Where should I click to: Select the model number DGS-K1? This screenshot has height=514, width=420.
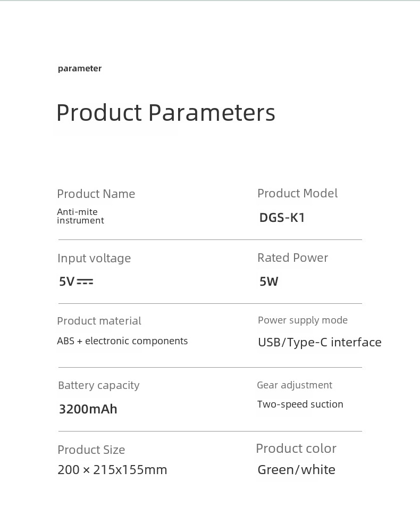click(x=282, y=218)
